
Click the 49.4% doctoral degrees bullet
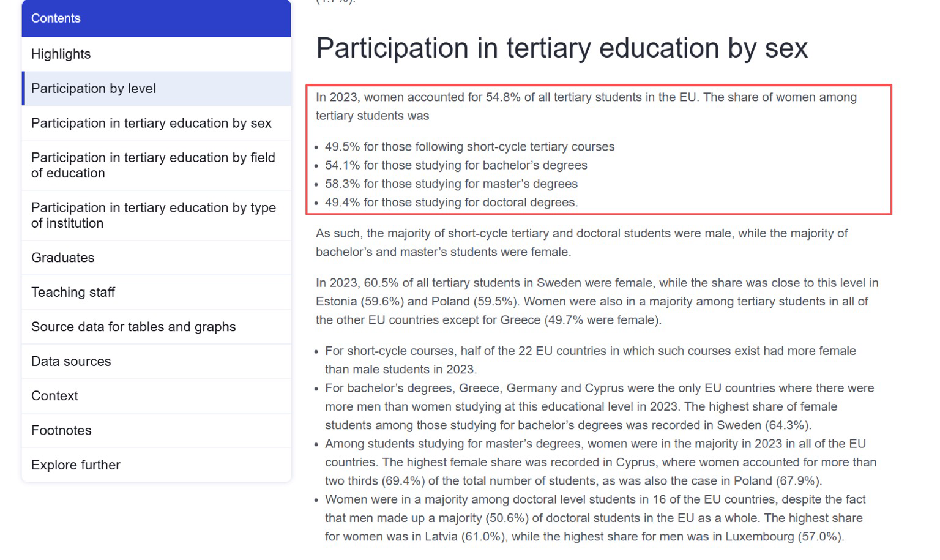[x=451, y=203]
